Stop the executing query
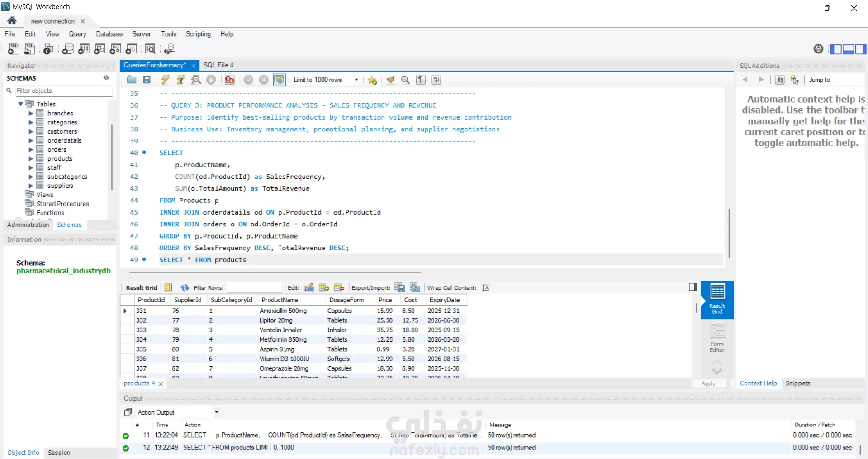This screenshot has width=868, height=459. (x=211, y=80)
